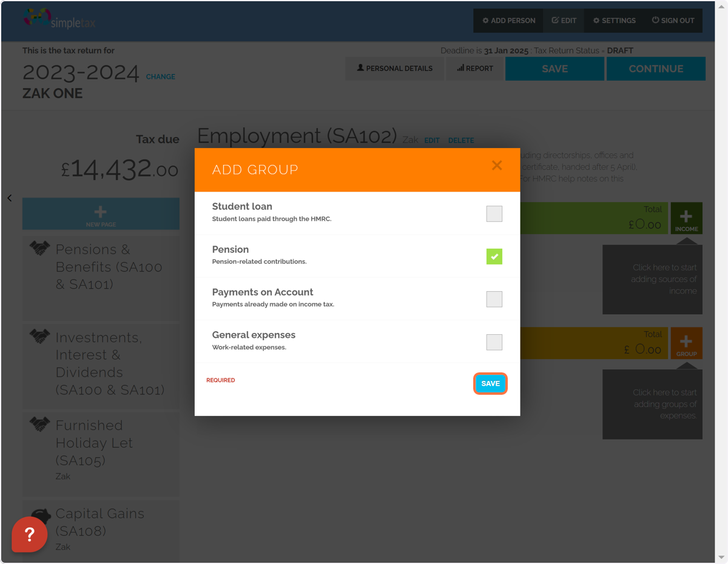Click the Pension label in the dialog

click(x=231, y=249)
